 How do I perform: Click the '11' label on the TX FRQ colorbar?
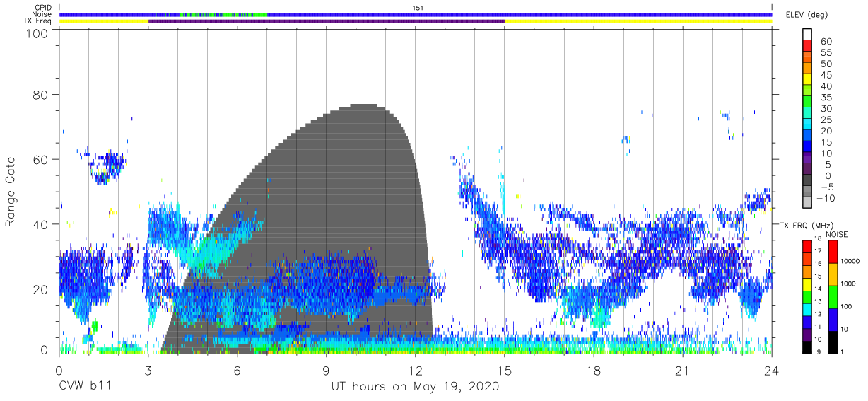coord(817,327)
